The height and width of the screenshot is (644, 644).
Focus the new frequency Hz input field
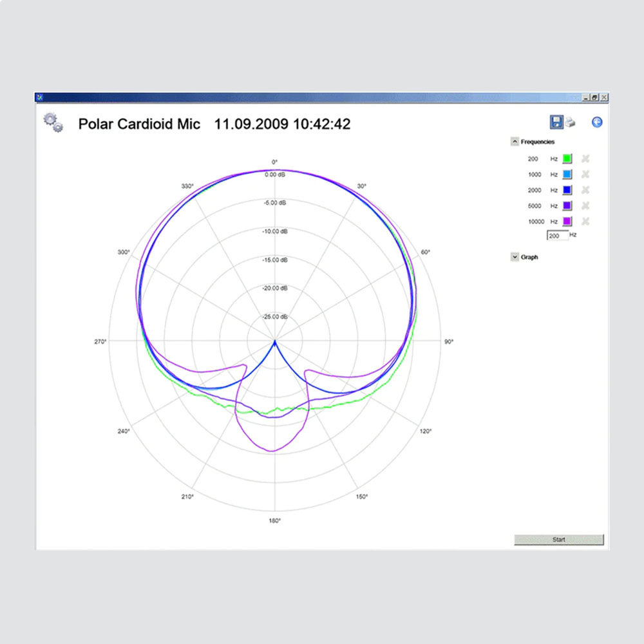(557, 236)
